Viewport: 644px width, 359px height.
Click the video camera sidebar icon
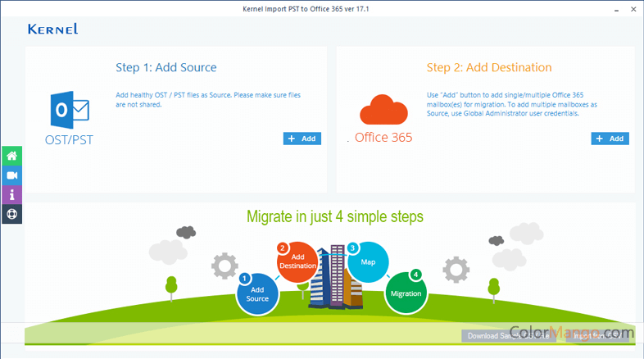(12, 175)
